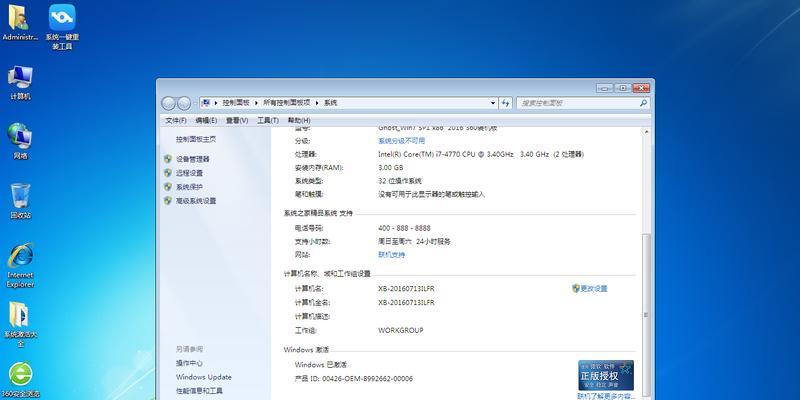Click the XB-20160713ILFR value beside 计算机名
The height and width of the screenshot is (400, 800).
pyautogui.click(x=406, y=289)
